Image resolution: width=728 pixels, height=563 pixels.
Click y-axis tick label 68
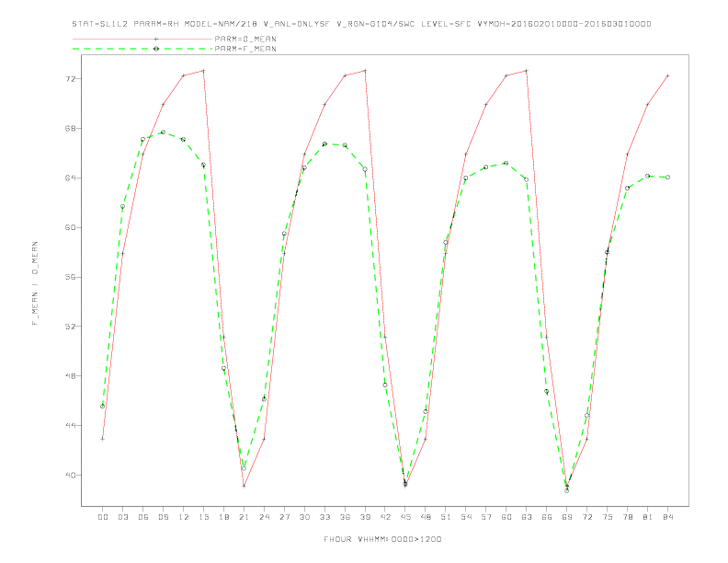click(x=71, y=128)
